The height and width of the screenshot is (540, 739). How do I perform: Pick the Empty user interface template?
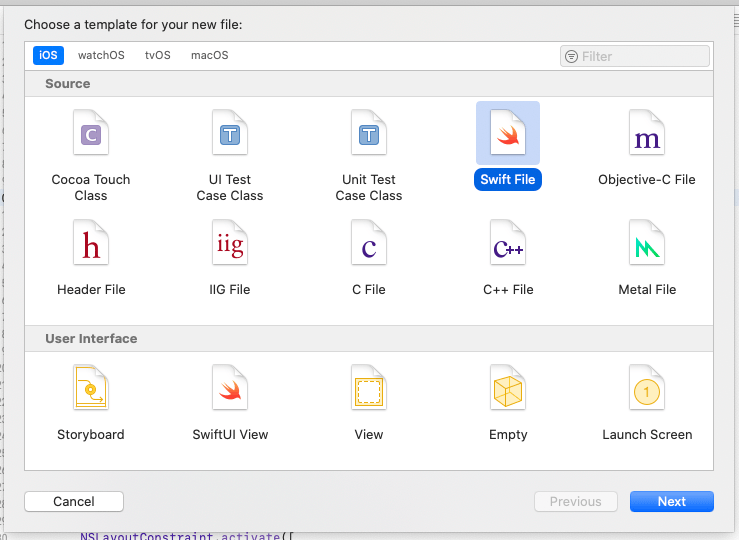pos(508,389)
